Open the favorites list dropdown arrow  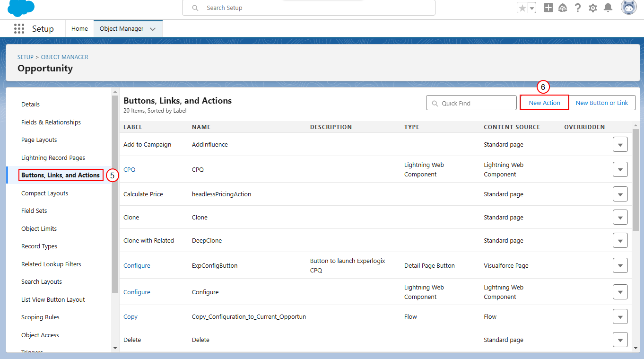click(x=532, y=8)
